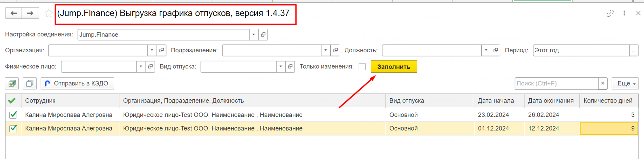The image size is (644, 159).
Task: Open the three-dot form options menu
Action: click(x=624, y=13)
